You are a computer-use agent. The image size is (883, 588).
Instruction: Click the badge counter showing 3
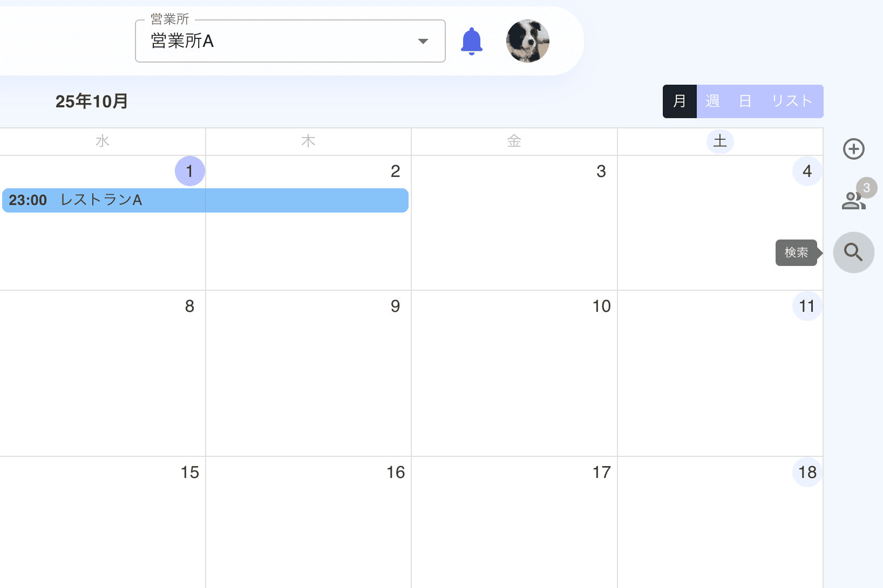[867, 188]
